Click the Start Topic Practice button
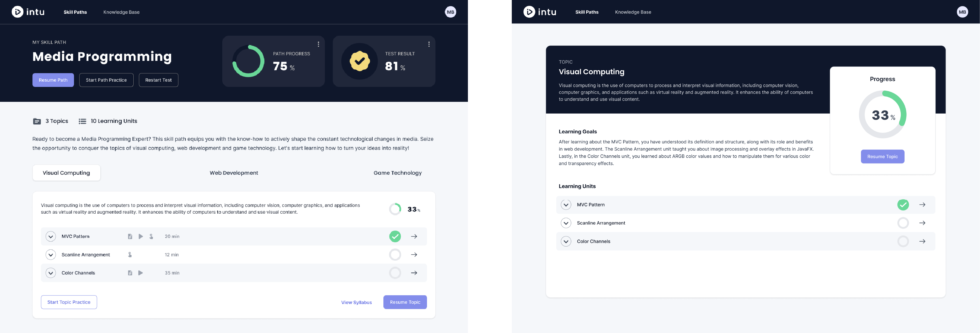This screenshot has height=333, width=980. pyautogui.click(x=69, y=302)
